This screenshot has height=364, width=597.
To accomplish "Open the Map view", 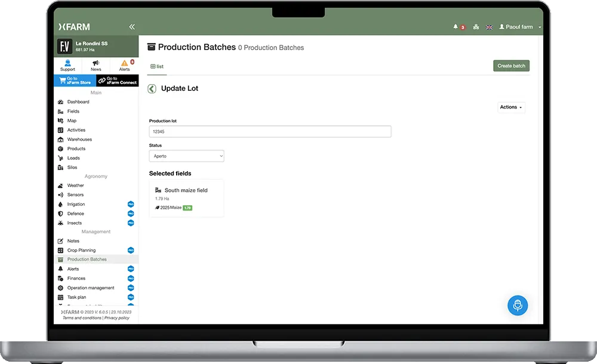I will [70, 121].
